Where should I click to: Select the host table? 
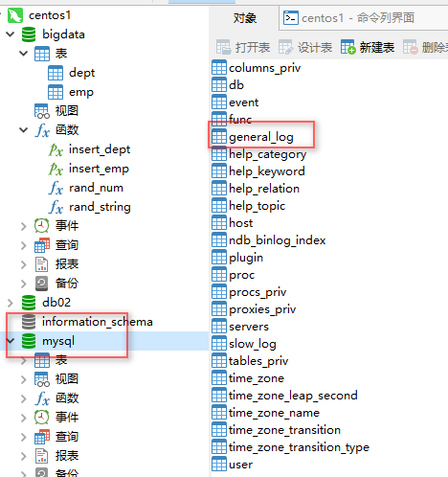(233, 223)
